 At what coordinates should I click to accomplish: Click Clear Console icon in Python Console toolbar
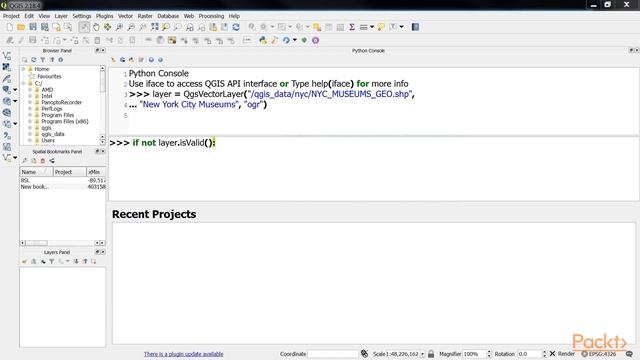(x=113, y=60)
